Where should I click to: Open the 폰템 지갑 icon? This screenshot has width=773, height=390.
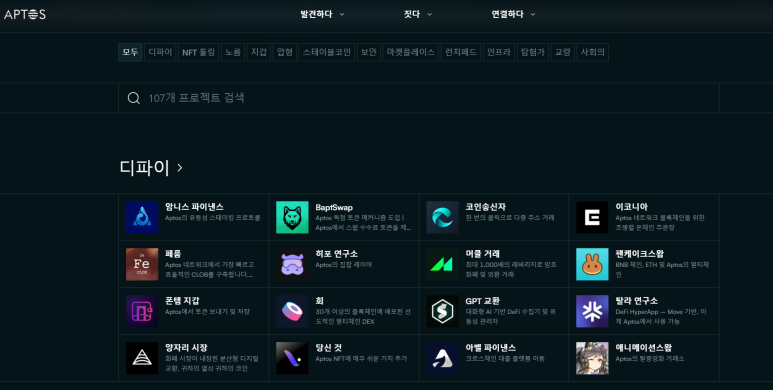[x=142, y=311]
